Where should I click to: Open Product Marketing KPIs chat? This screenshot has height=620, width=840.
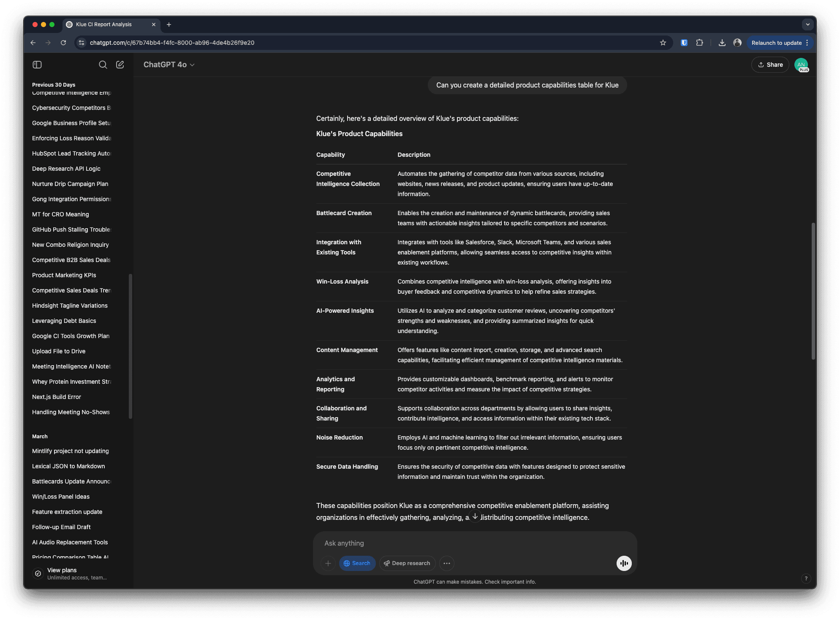coord(64,275)
